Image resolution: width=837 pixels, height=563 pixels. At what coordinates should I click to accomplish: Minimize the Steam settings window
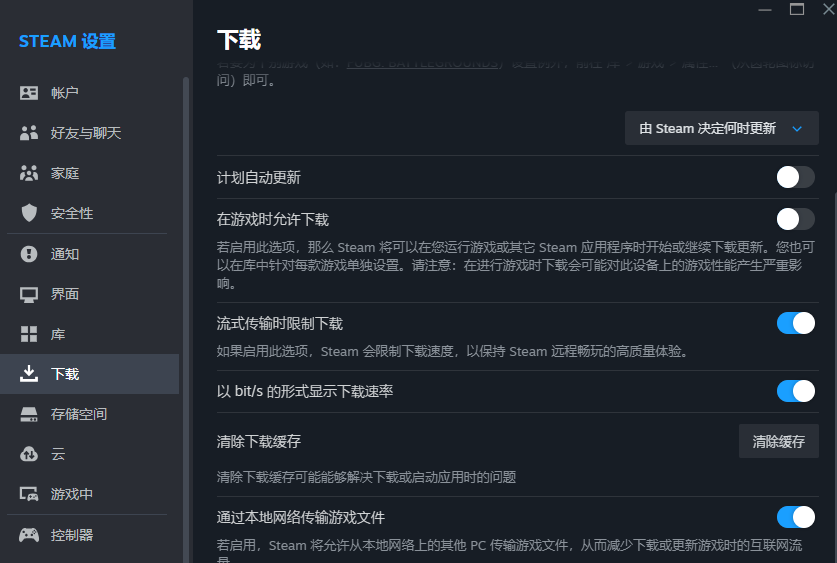coord(765,9)
